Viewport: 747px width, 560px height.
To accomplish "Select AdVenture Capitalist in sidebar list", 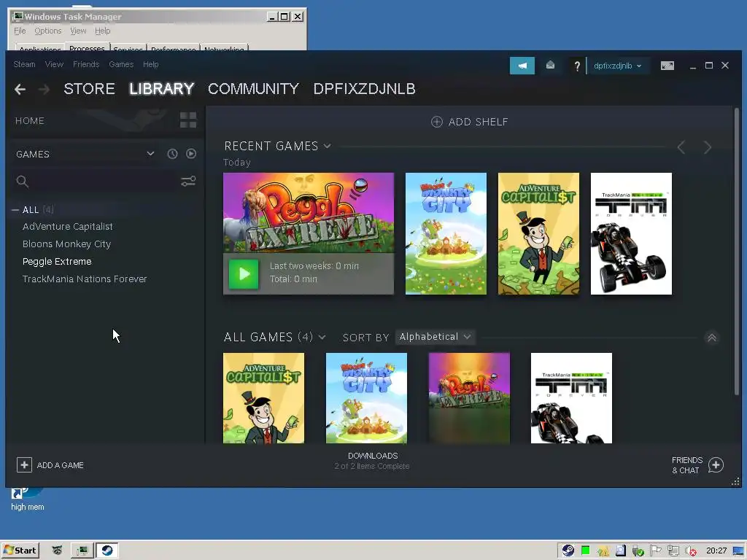I will click(68, 227).
